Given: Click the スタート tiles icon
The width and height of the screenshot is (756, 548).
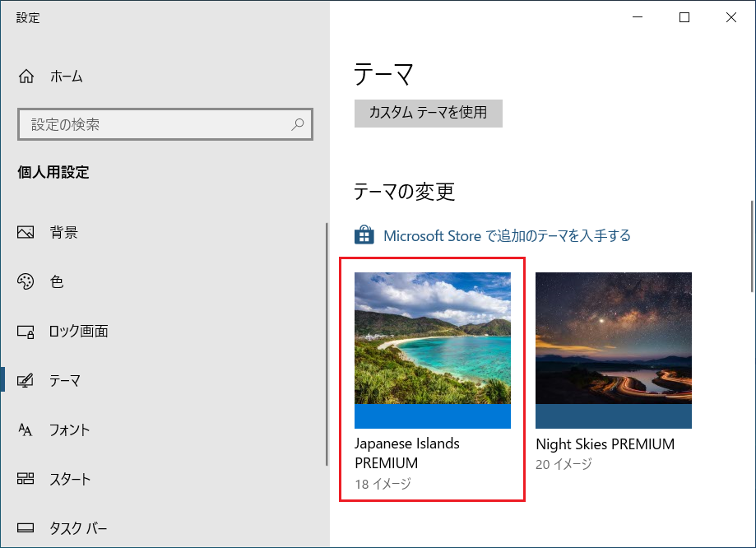Looking at the screenshot, I should click(x=26, y=479).
